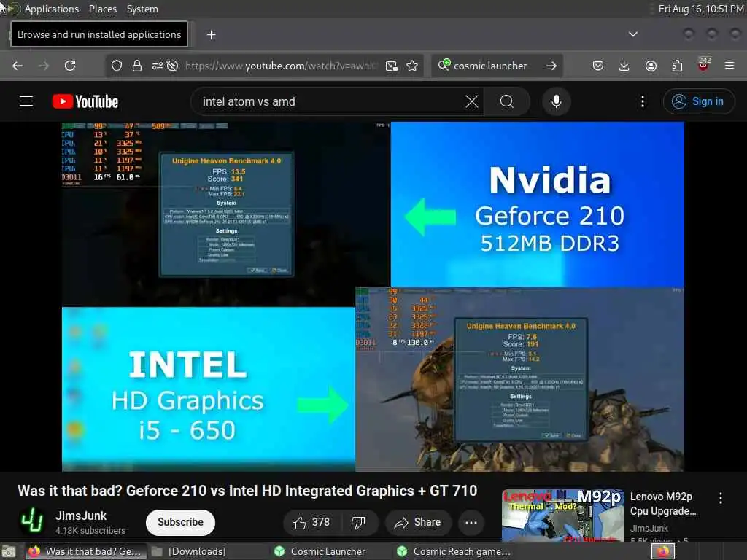Screen dimensions: 747x560
Task: Click the ad blocker badge showing 242
Action: point(704,64)
